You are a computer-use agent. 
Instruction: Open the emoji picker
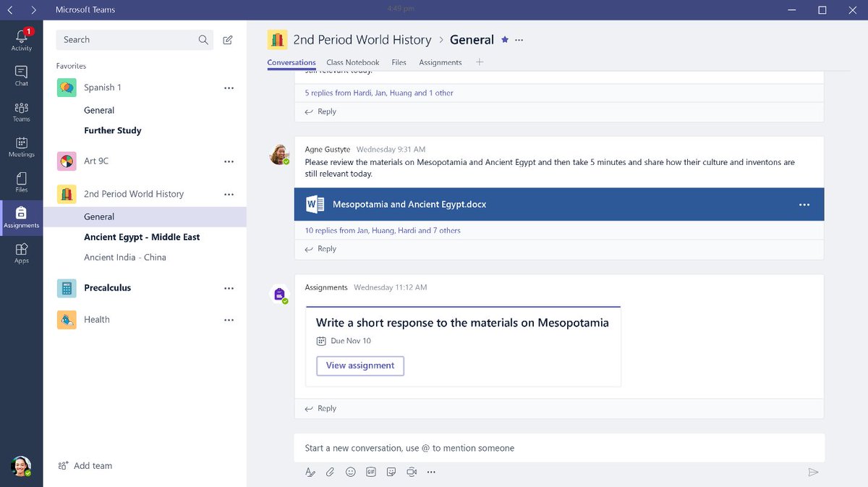(x=351, y=472)
